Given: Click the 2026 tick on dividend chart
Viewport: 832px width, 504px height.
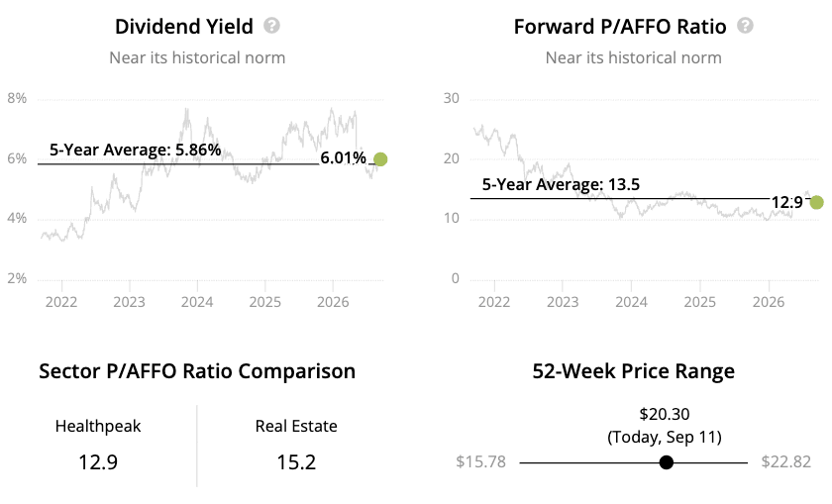Looking at the screenshot, I should [x=333, y=302].
